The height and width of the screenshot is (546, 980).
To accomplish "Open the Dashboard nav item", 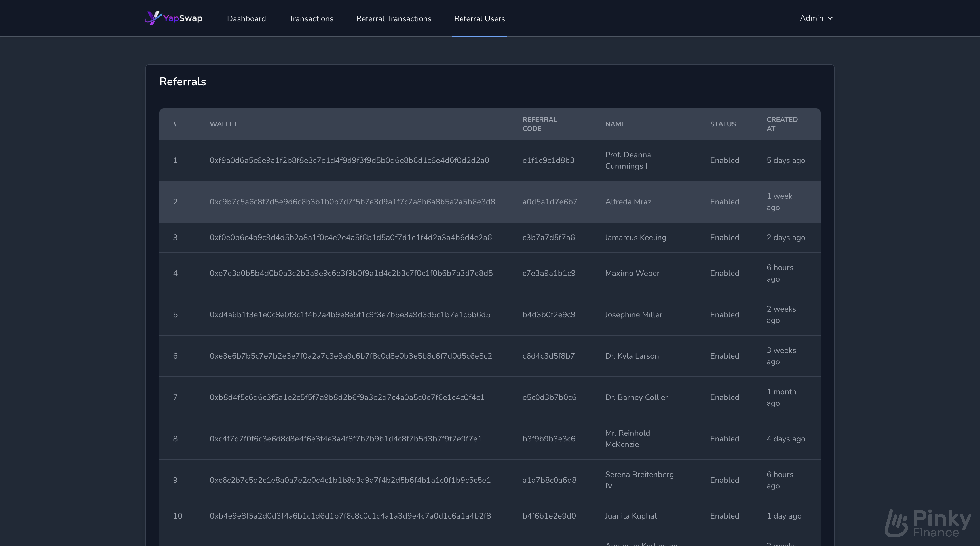I will 246,18.
